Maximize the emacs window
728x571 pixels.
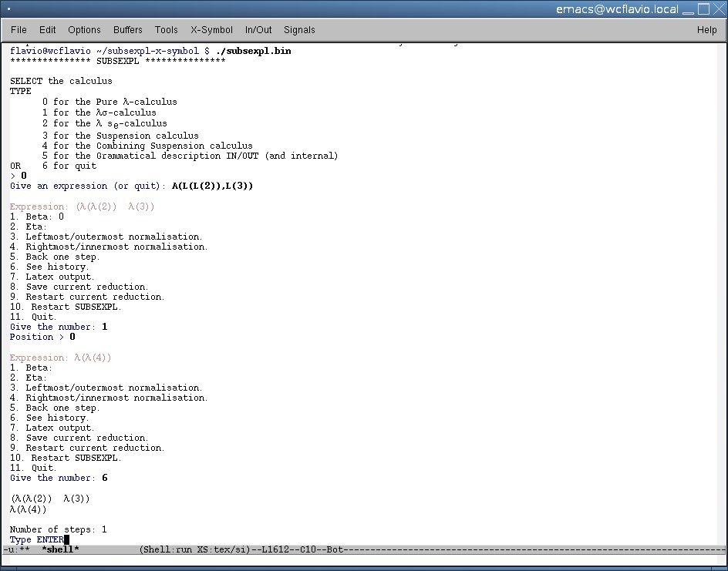coord(703,9)
